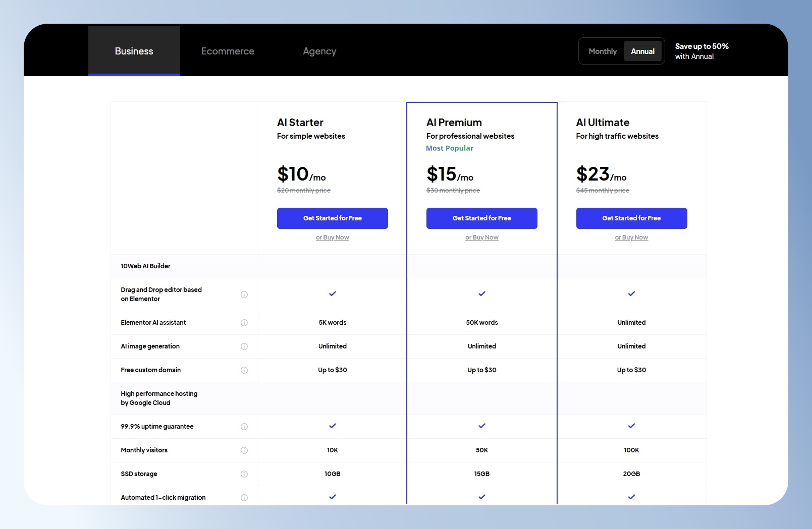
Task: Click 'or Buy Now' under AI Ultimate
Action: 631,238
